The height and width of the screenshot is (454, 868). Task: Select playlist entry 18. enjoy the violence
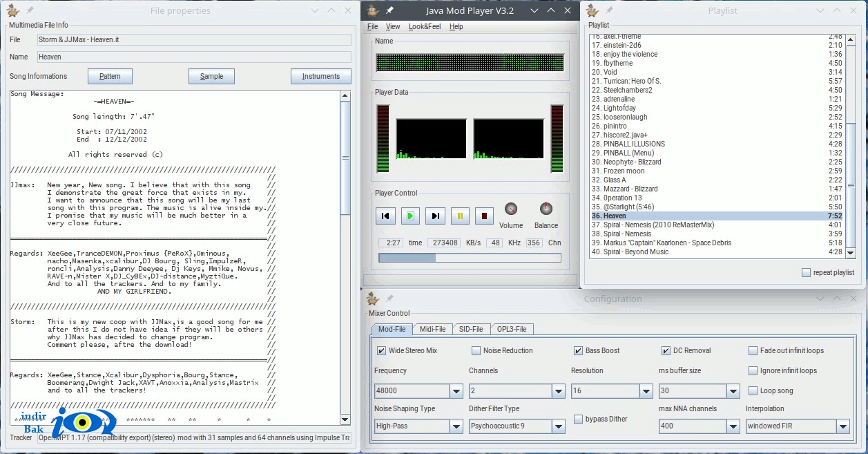717,54
